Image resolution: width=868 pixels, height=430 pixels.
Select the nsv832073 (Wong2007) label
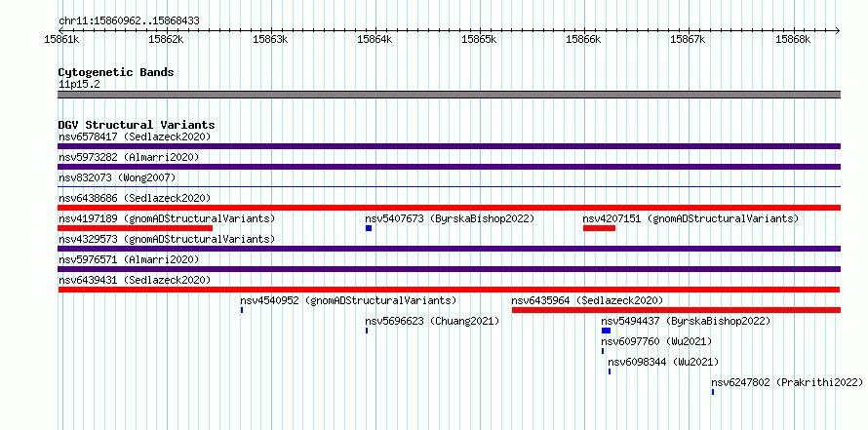tap(117, 177)
